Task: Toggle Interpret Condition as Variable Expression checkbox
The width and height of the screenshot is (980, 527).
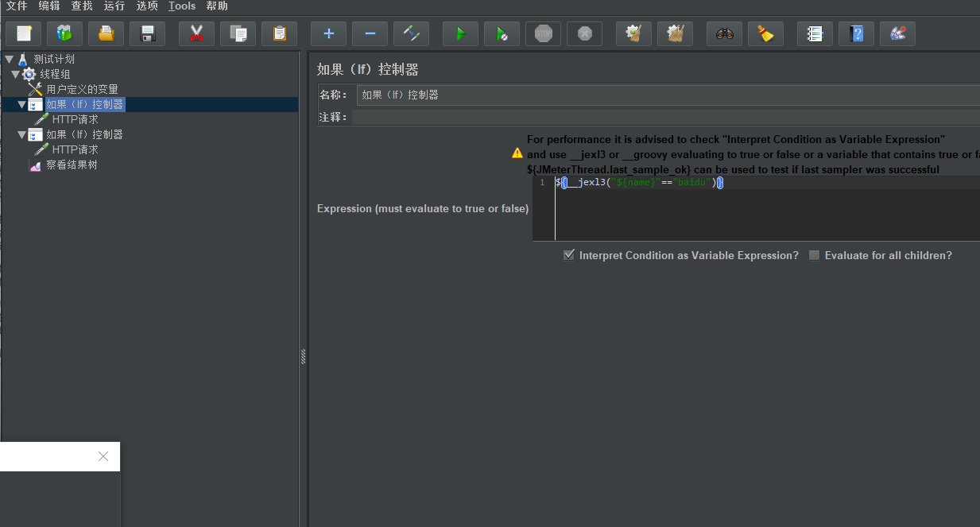Action: point(569,255)
